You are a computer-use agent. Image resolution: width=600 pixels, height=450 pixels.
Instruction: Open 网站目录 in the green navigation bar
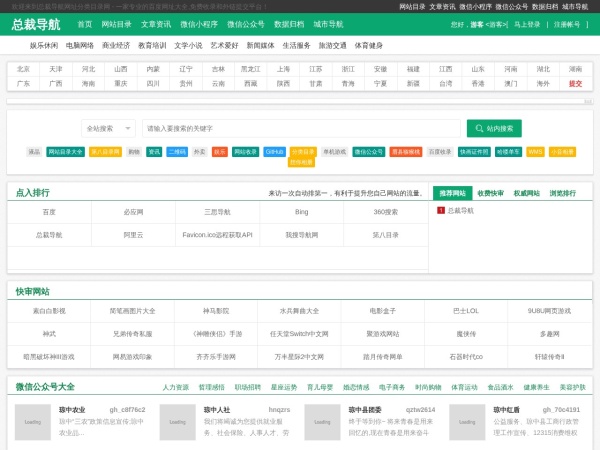point(118,24)
